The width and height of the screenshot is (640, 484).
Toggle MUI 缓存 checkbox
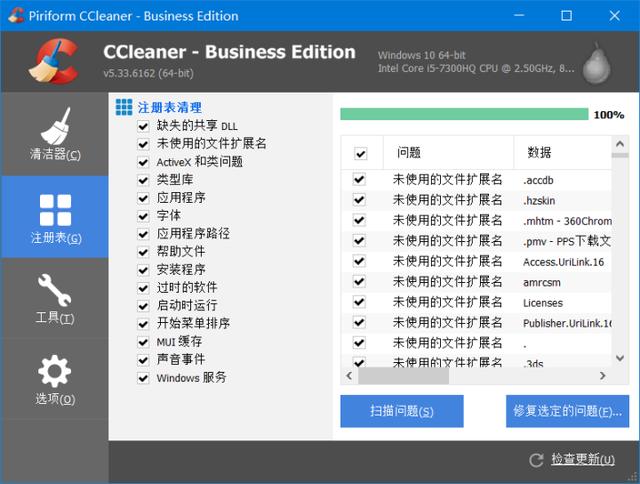click(x=143, y=342)
